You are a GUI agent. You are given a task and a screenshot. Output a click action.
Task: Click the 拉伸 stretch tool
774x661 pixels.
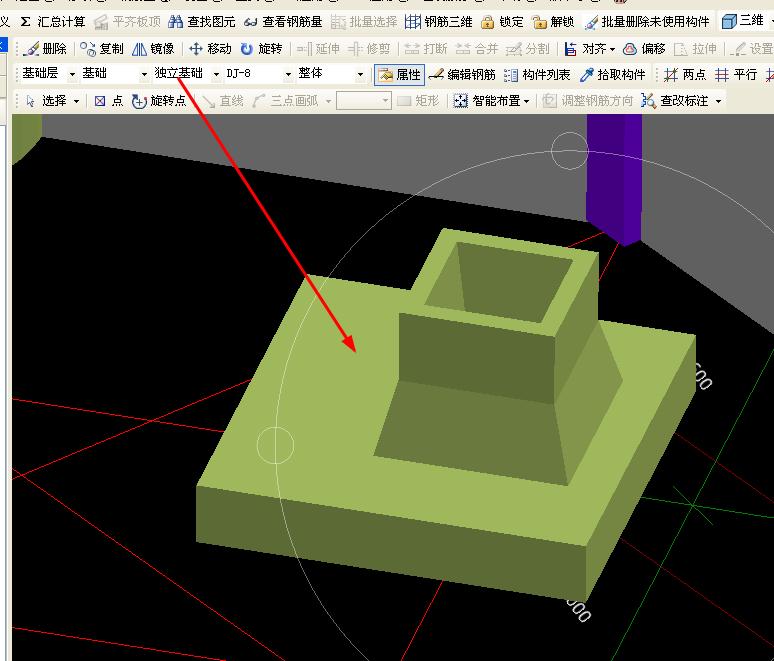pos(695,48)
